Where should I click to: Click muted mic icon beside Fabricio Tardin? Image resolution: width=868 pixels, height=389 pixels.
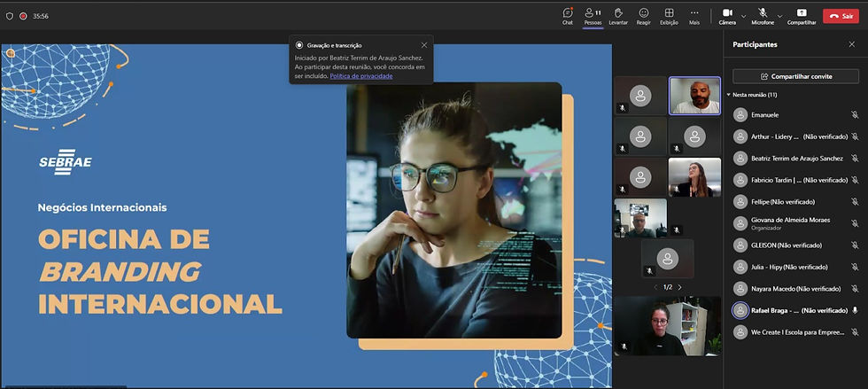[x=855, y=180]
